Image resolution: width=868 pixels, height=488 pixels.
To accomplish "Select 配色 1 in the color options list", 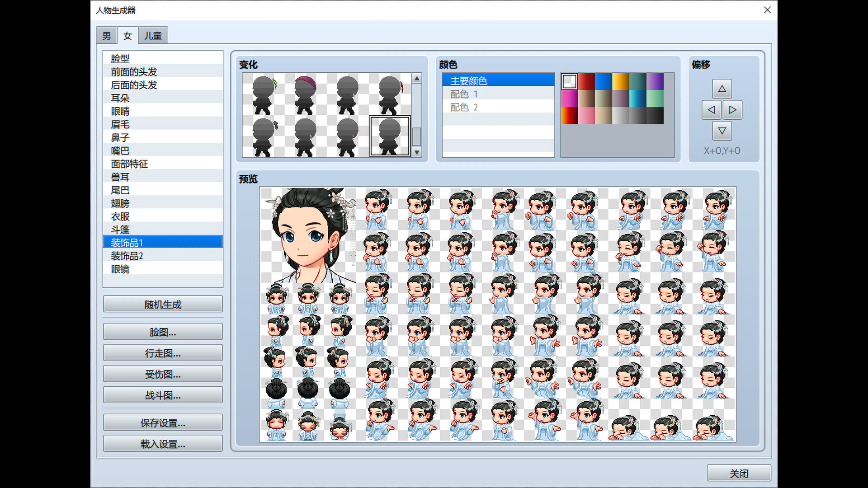I will [463, 94].
